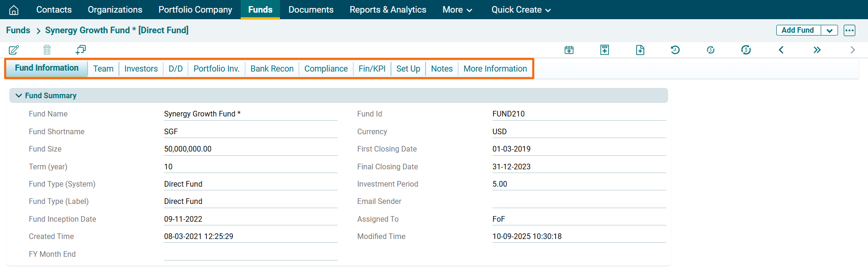Image resolution: width=868 pixels, height=268 pixels.
Task: Click the trash delete icon
Action: pyautogui.click(x=47, y=50)
